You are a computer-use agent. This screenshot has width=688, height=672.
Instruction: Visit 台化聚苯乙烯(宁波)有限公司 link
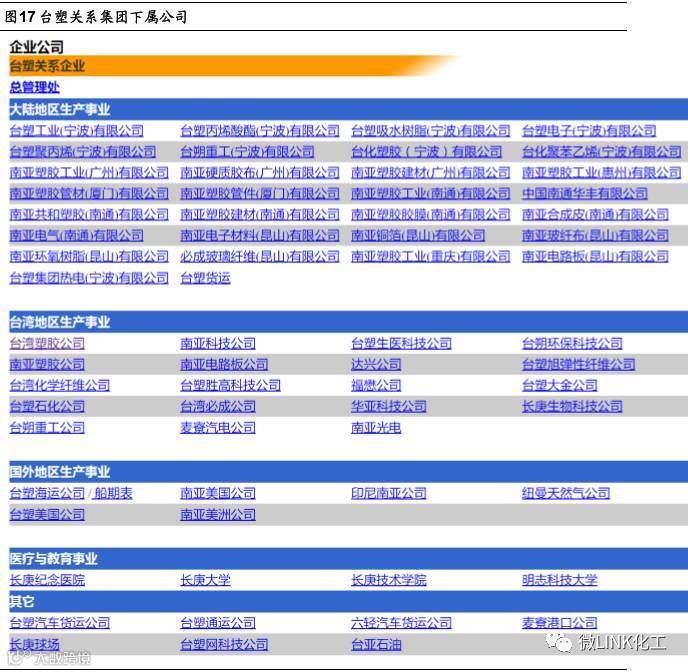(x=602, y=152)
